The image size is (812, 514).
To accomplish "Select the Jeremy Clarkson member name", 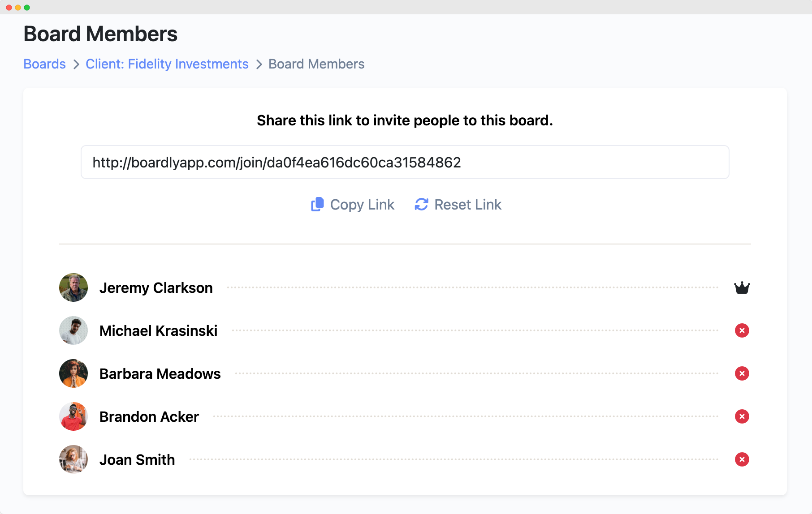I will (156, 288).
